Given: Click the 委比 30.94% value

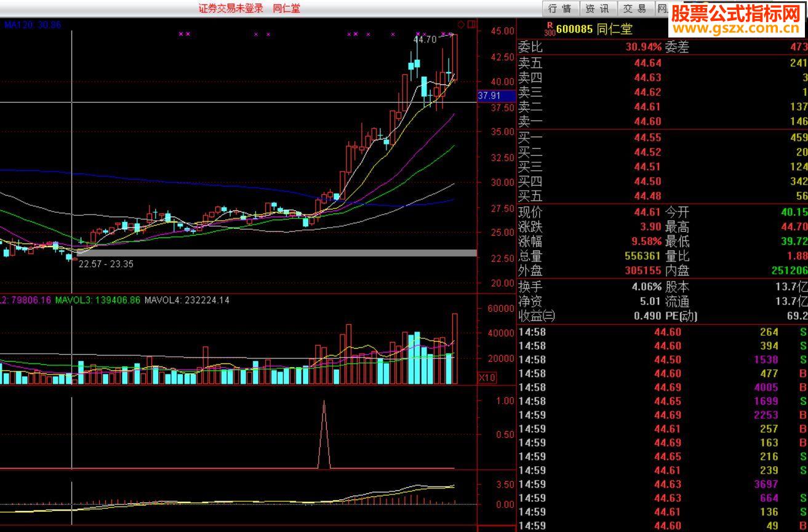Looking at the screenshot, I should [x=644, y=47].
